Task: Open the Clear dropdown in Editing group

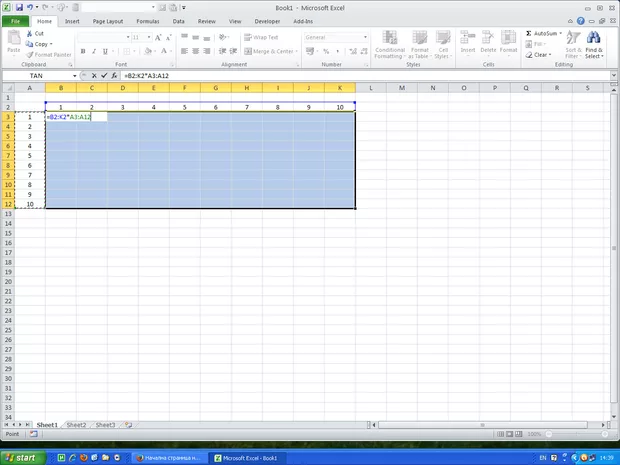Action: 551,55
